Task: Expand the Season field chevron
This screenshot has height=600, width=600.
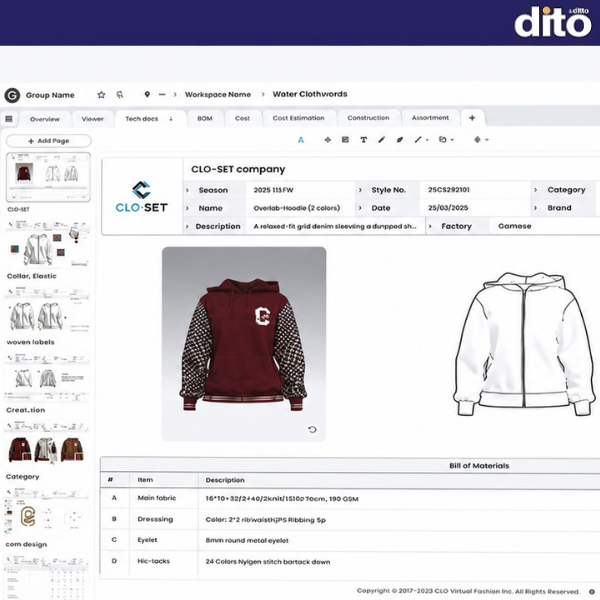Action: pos(187,190)
